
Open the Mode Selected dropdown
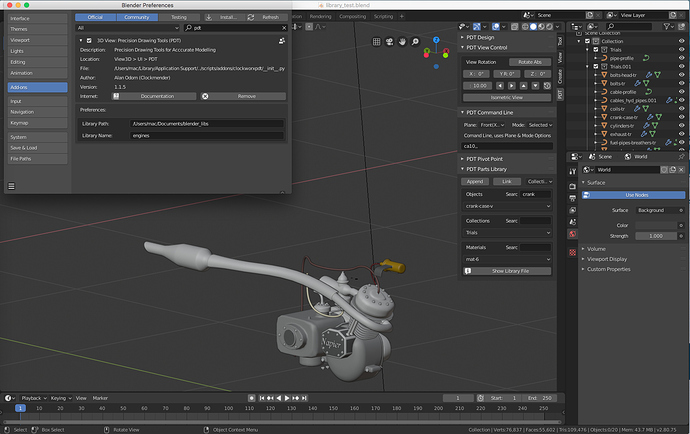[x=540, y=125]
